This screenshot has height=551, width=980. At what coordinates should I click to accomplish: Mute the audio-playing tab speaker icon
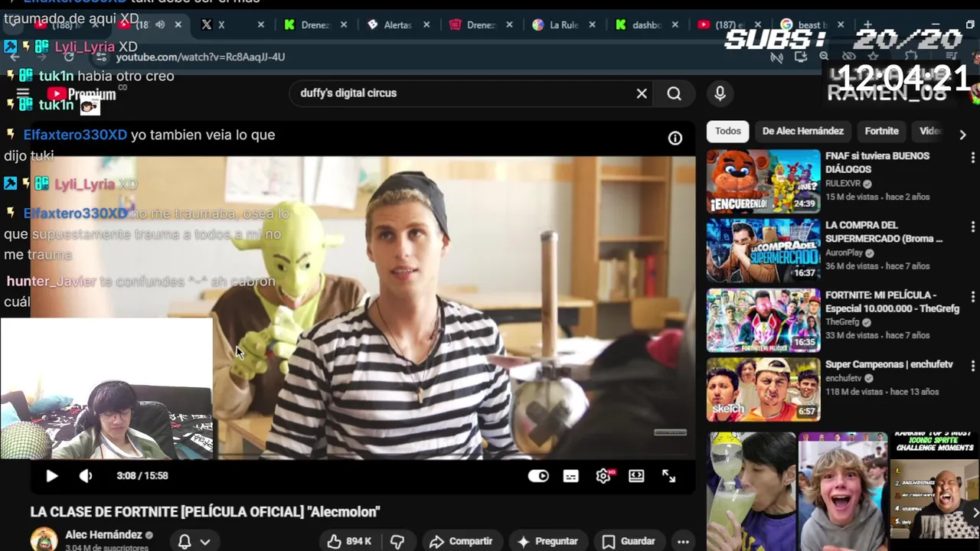pos(160,24)
